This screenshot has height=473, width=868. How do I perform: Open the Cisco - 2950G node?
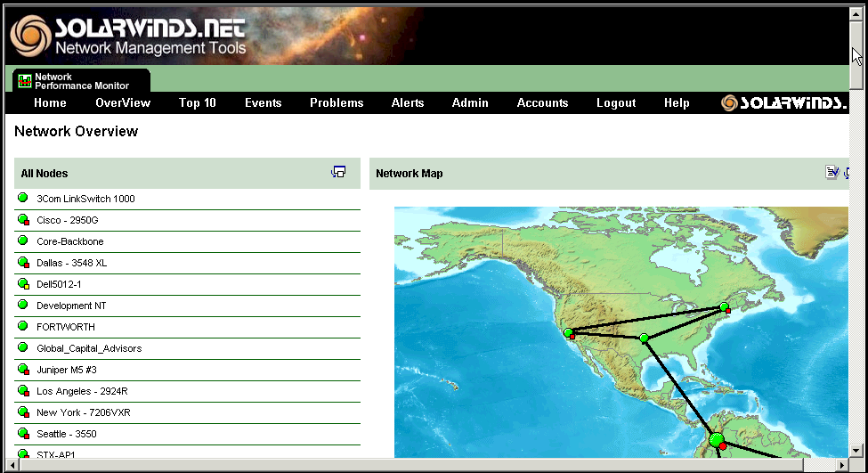[68, 220]
